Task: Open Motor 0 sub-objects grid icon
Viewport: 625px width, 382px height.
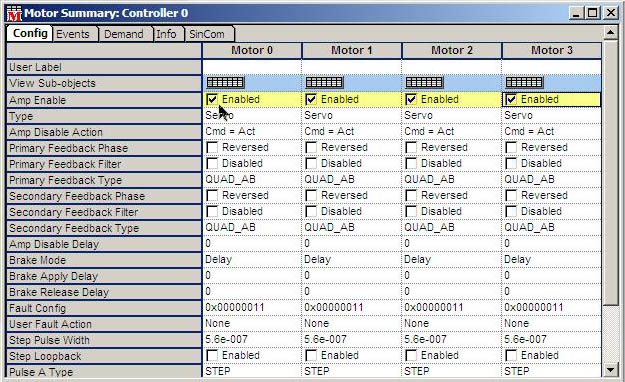Action: point(225,83)
